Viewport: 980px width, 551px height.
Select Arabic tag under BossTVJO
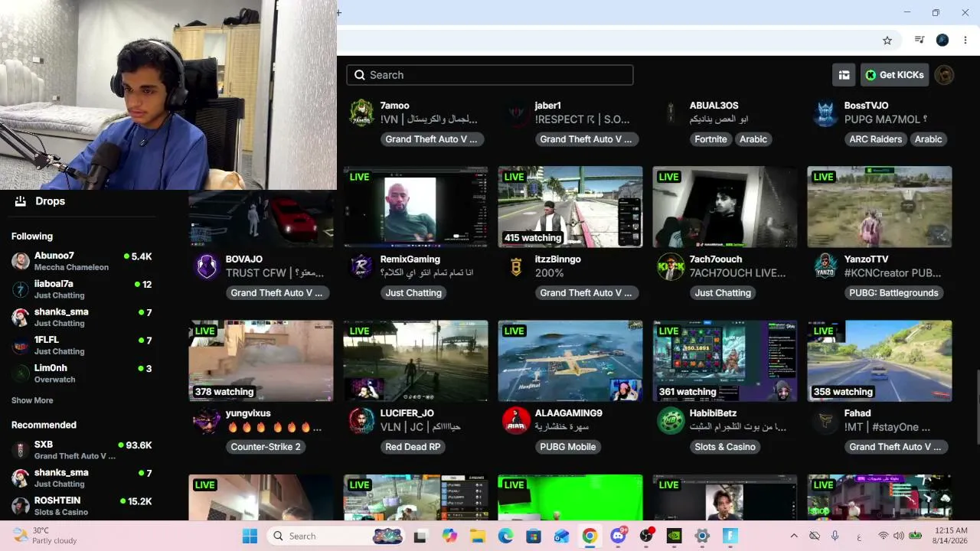[929, 139]
